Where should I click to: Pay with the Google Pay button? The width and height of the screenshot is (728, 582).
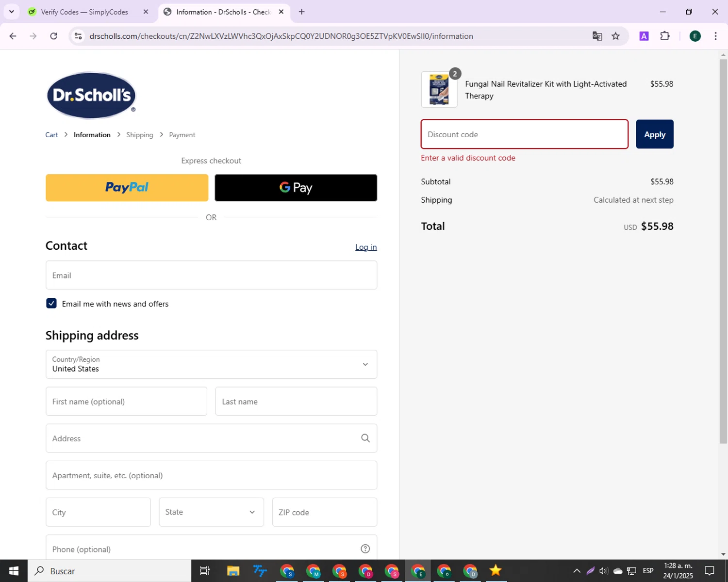tap(296, 188)
